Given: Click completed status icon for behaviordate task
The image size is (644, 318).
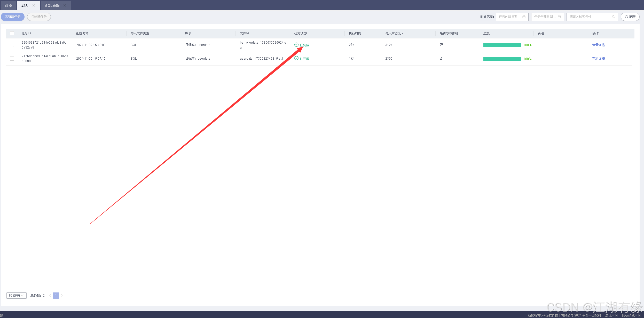Looking at the screenshot, I should pyautogui.click(x=296, y=45).
